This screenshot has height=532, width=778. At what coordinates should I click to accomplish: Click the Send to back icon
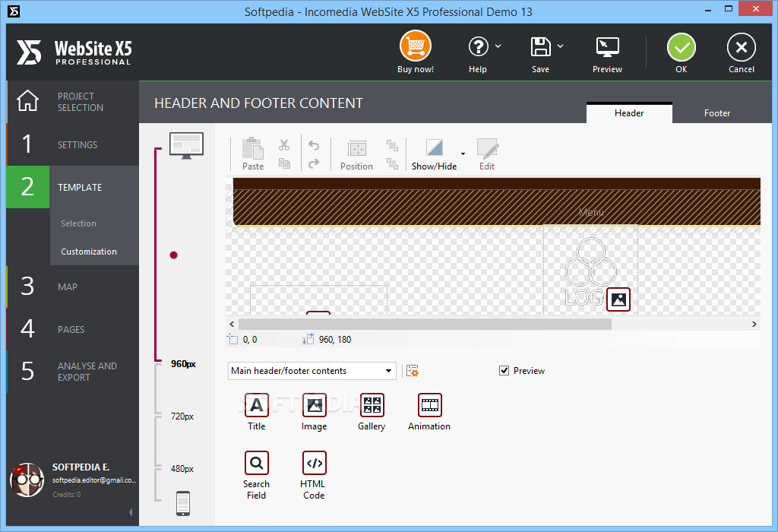393,163
